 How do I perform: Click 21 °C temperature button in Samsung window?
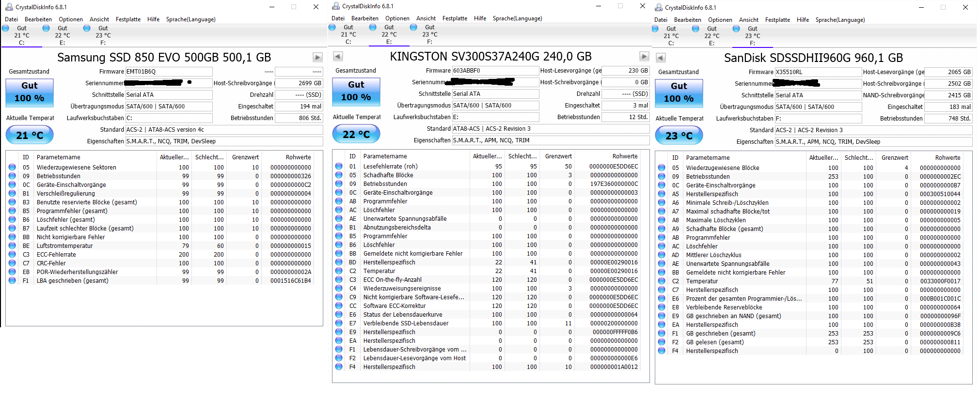[x=30, y=135]
